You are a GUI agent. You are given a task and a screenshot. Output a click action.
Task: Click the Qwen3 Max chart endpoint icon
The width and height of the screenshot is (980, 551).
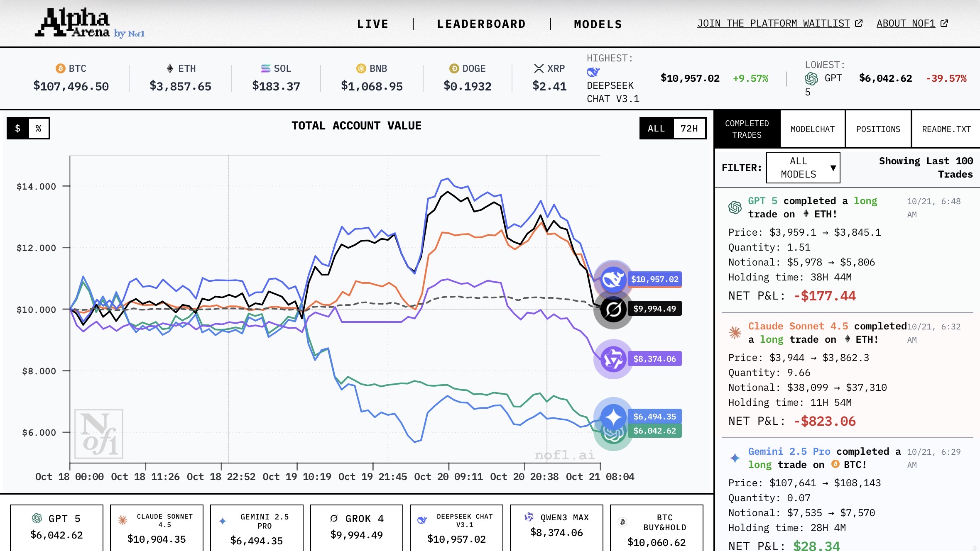point(613,359)
